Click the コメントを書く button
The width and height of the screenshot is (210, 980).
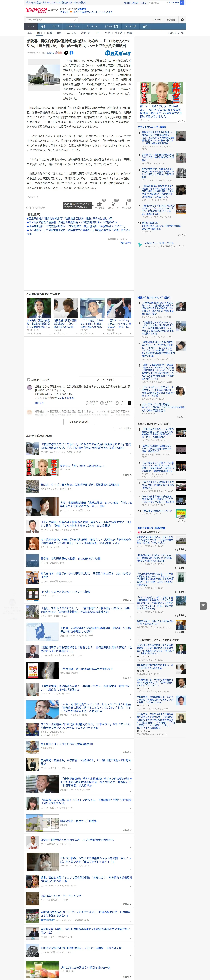[x=105, y=380]
